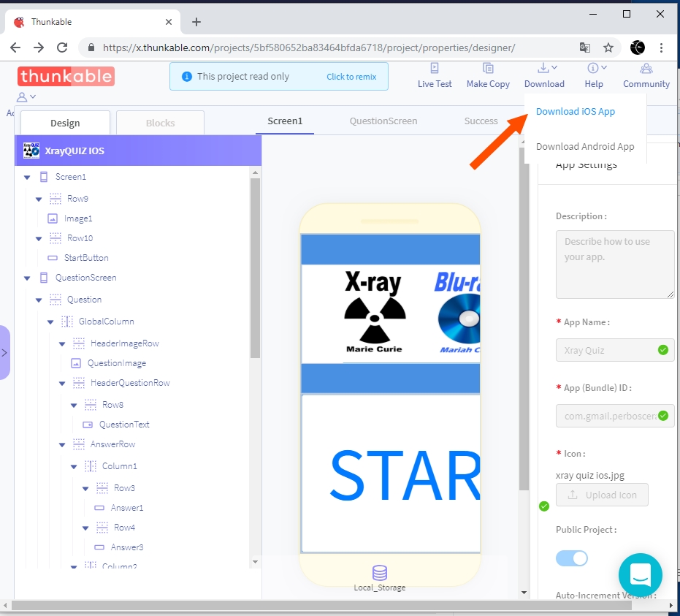Click the Make Copy icon

pos(488,68)
